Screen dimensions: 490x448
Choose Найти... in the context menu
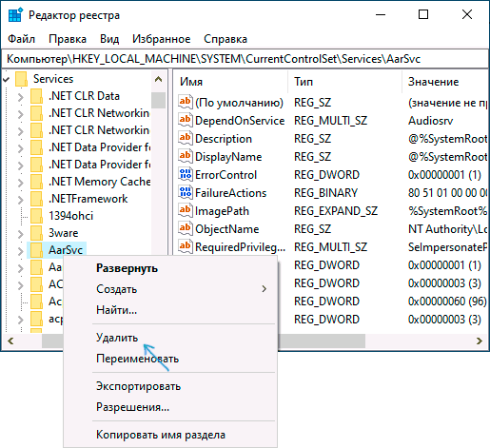point(116,310)
